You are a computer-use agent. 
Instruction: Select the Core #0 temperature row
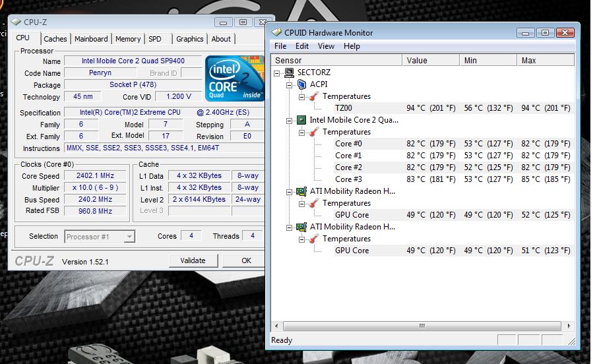tap(454, 144)
